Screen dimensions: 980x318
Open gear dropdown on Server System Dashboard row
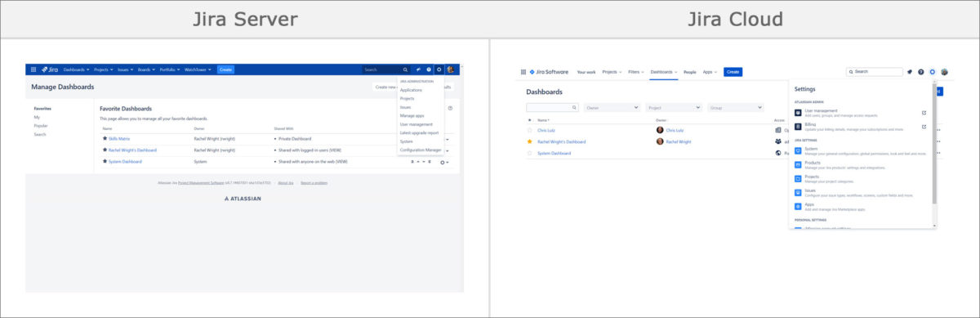(x=444, y=163)
